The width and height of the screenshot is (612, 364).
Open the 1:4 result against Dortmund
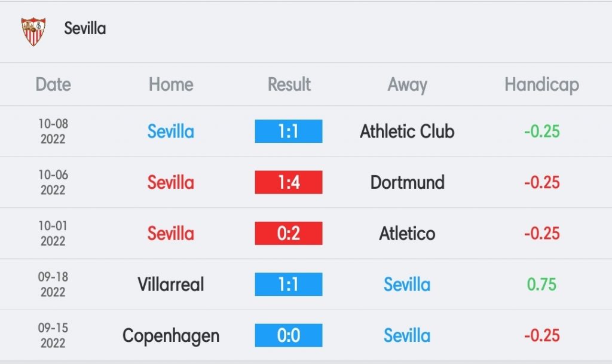pos(289,182)
